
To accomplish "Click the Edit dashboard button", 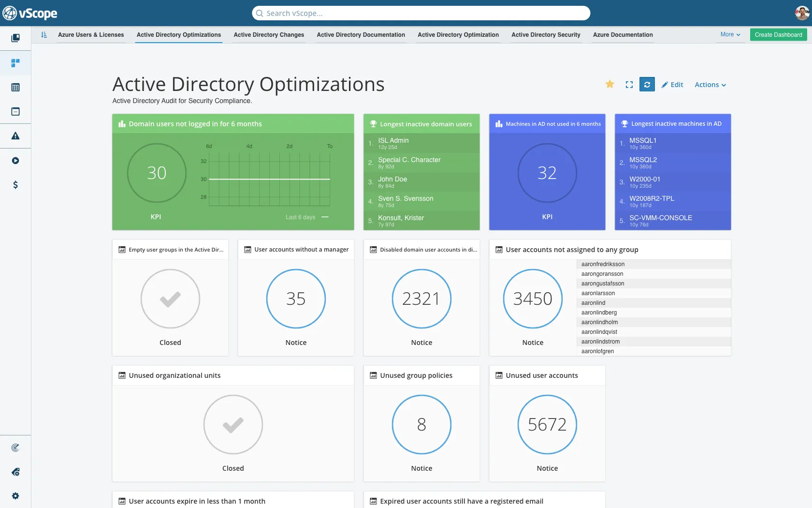I will [672, 85].
